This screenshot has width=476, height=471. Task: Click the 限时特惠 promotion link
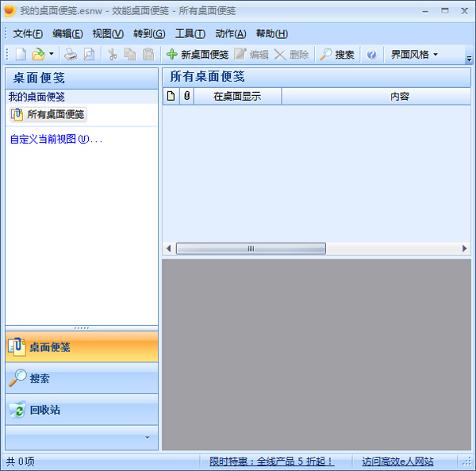(x=271, y=461)
